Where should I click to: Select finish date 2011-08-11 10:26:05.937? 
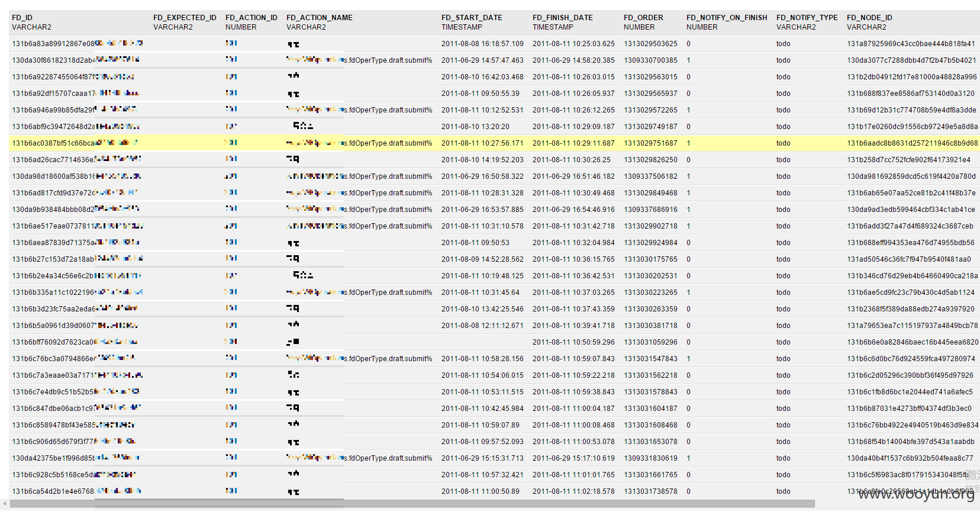pyautogui.click(x=573, y=94)
